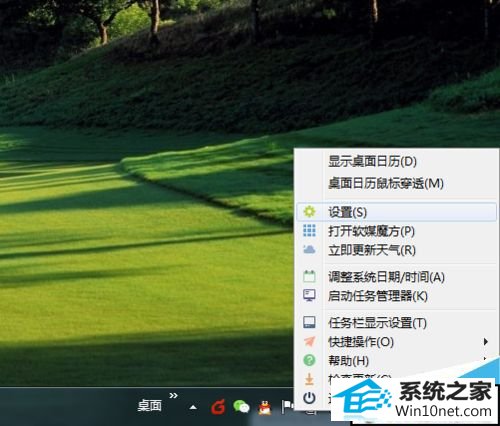Click the taskbar display settings icon

[x=309, y=322]
